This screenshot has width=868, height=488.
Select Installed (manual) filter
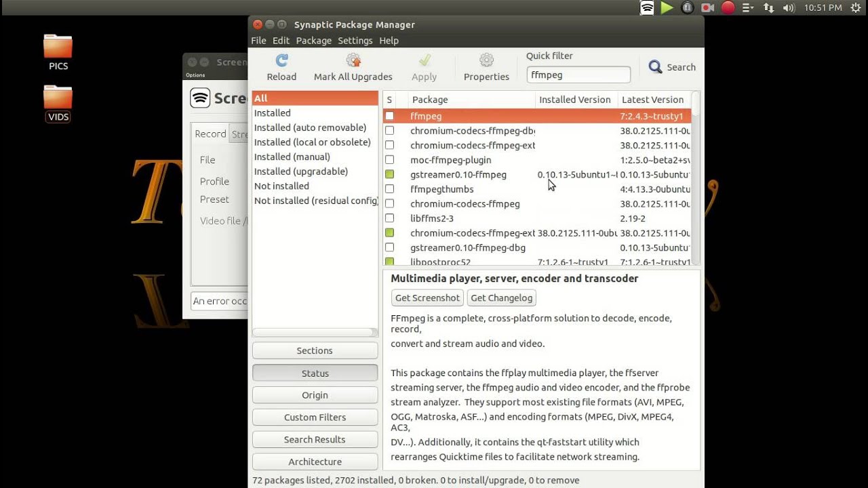click(315, 157)
